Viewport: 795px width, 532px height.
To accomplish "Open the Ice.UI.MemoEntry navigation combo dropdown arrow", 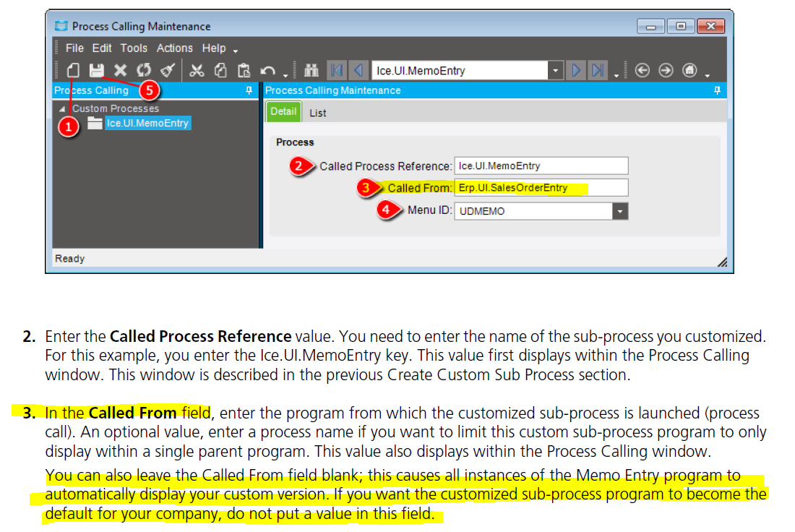I will [x=556, y=71].
